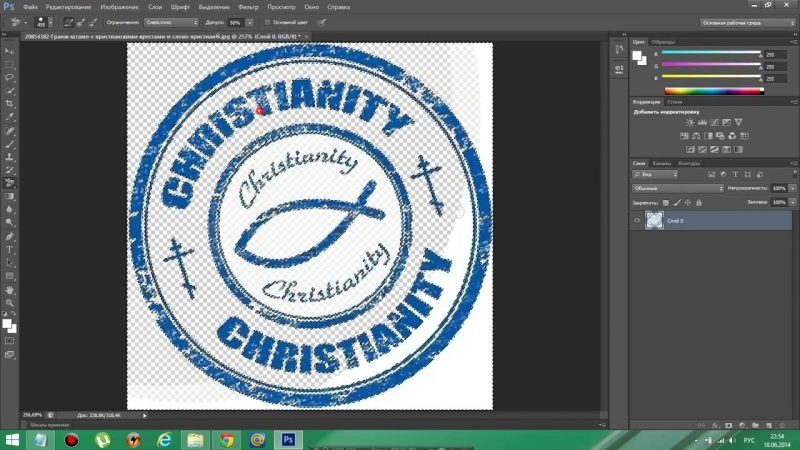This screenshot has height=450, width=800.
Task: Select the Zoom tool
Action: click(10, 303)
